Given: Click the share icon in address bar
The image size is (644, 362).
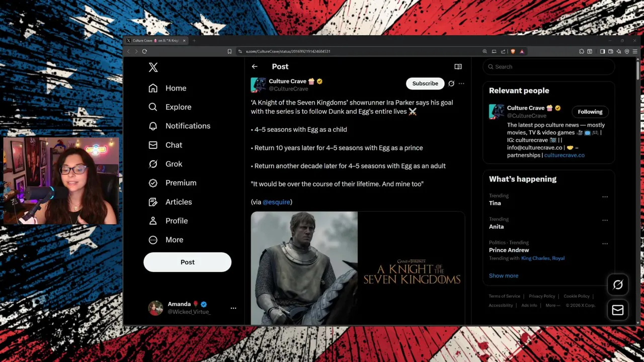Looking at the screenshot, I should [x=503, y=51].
